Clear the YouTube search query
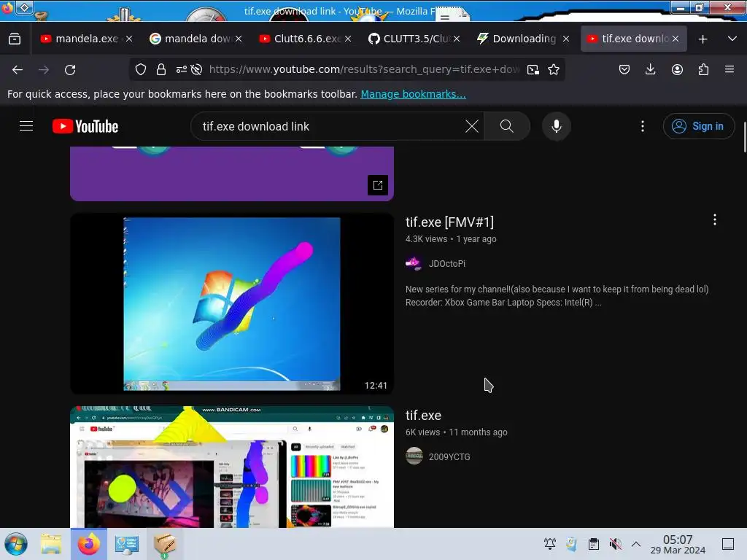 click(472, 126)
